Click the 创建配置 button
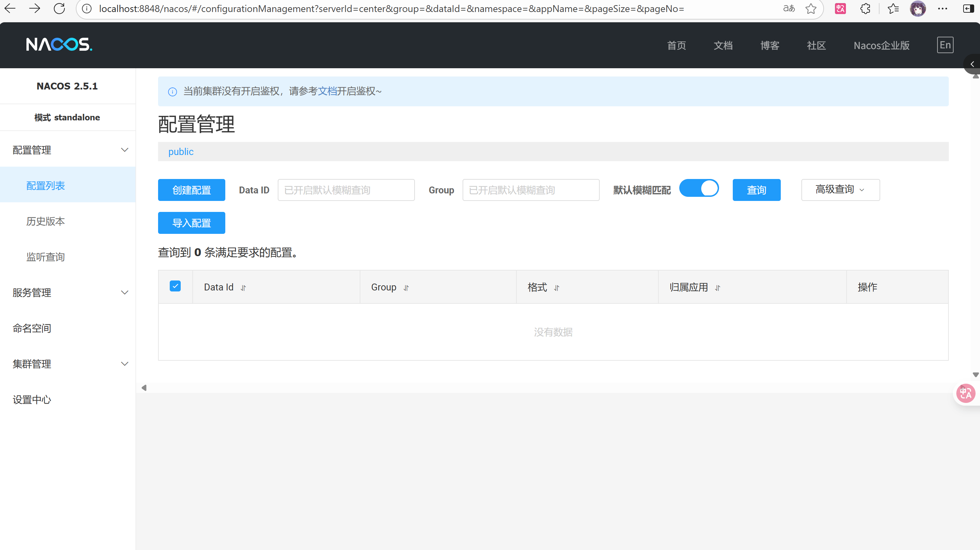This screenshot has width=980, height=550. pyautogui.click(x=191, y=190)
